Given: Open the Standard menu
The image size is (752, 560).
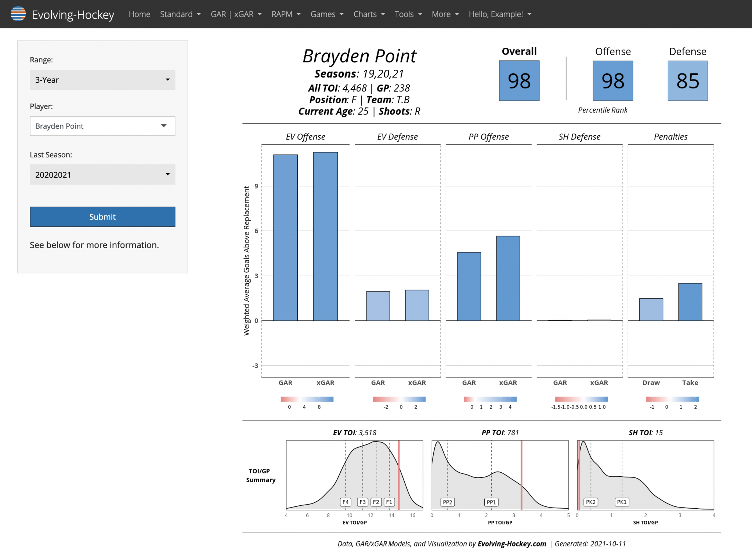Looking at the screenshot, I should (x=180, y=14).
